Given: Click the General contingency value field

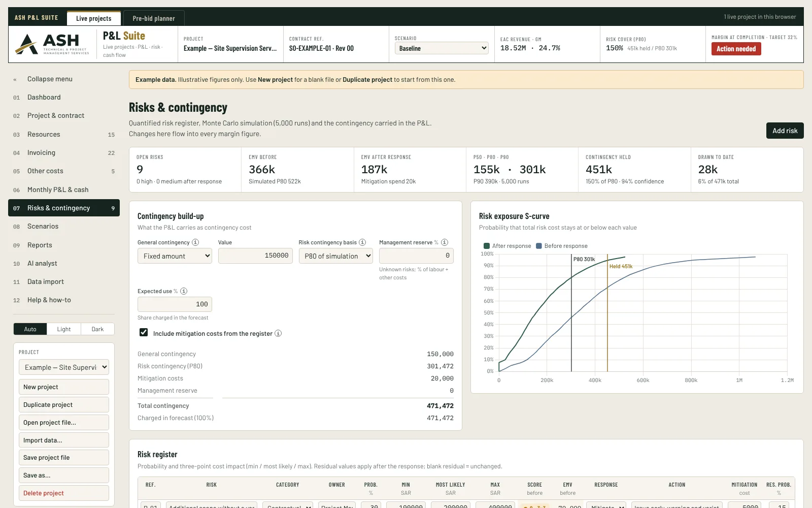Looking at the screenshot, I should click(255, 256).
